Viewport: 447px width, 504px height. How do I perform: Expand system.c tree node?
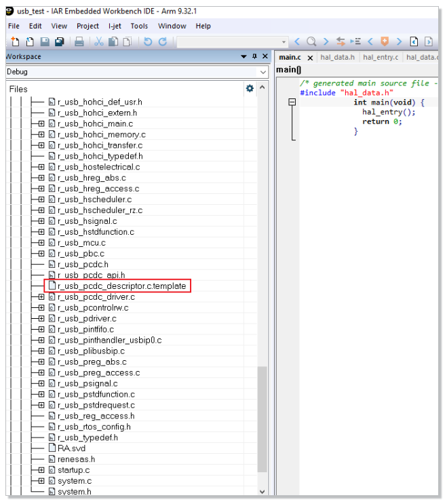tap(41, 481)
